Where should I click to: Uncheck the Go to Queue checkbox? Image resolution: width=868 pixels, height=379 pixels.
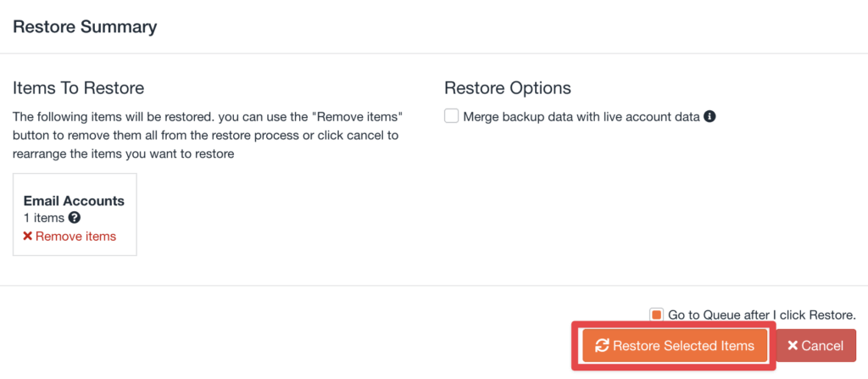656,315
